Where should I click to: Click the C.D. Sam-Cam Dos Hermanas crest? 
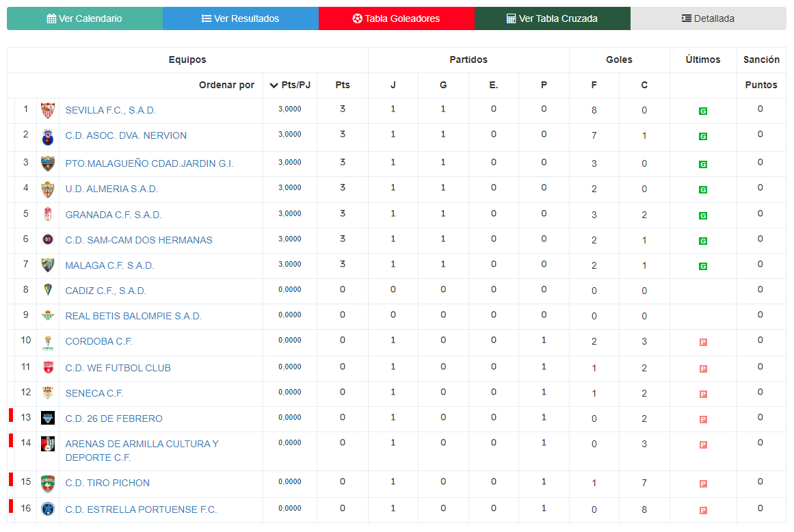pyautogui.click(x=48, y=239)
